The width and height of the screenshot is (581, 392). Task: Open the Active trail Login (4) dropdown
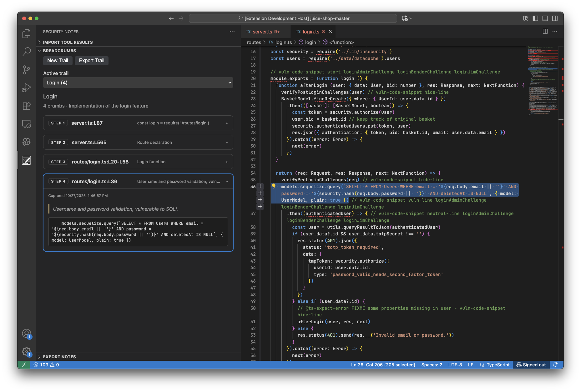click(x=138, y=83)
